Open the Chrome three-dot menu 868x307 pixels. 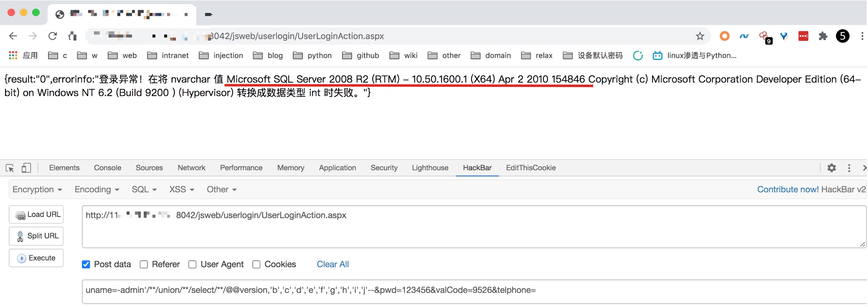pyautogui.click(x=862, y=36)
